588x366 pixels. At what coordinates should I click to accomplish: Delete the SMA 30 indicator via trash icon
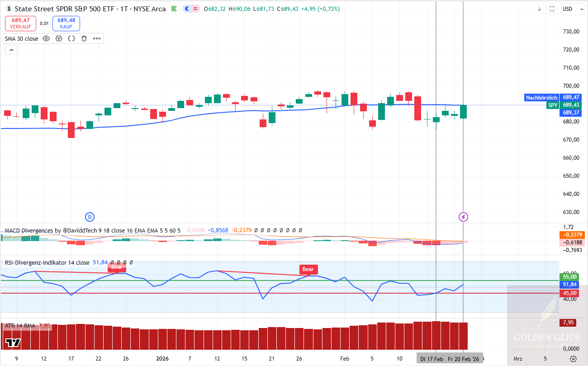(x=84, y=38)
